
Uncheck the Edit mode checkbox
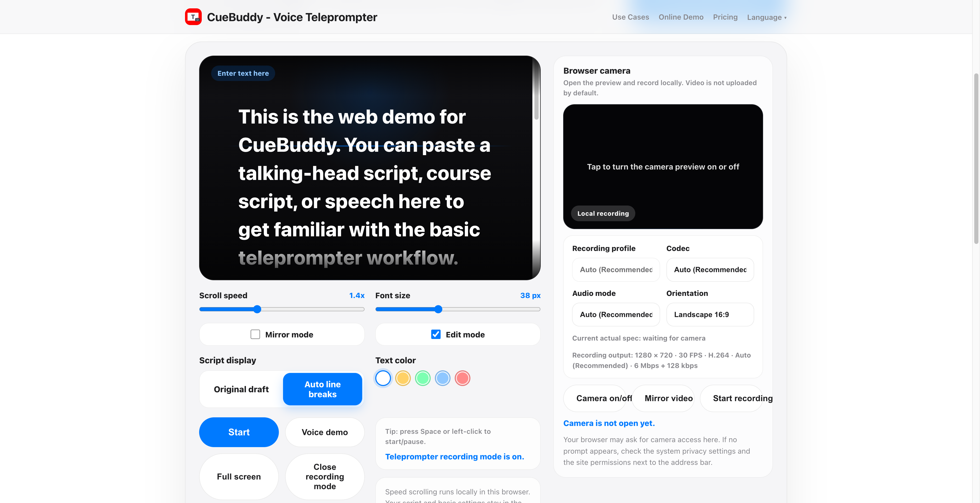click(436, 335)
